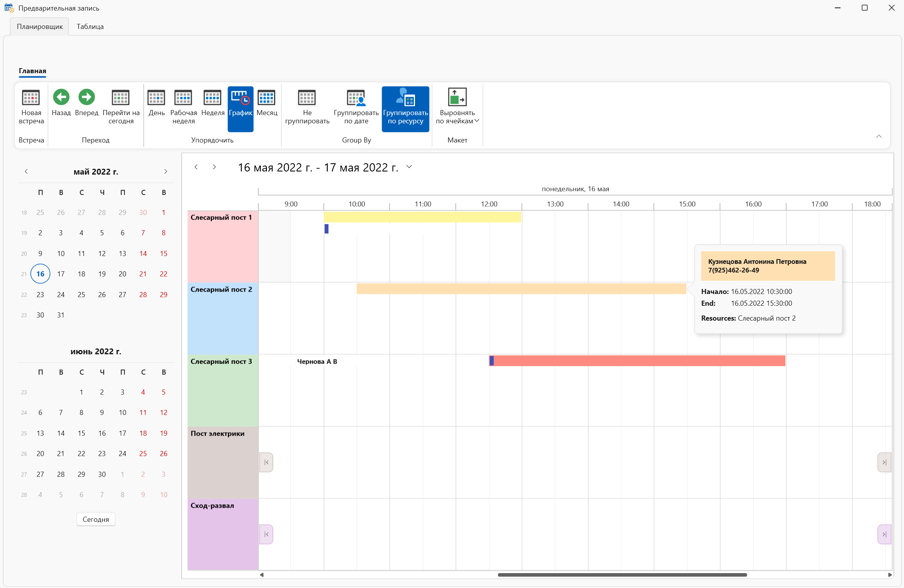Image resolution: width=904 pixels, height=588 pixels.
Task: Go to previous appointment in Пост электрики row
Action: tap(266, 462)
